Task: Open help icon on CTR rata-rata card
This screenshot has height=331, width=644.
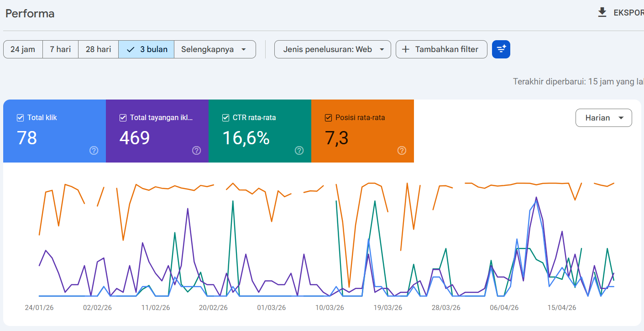Action: [299, 151]
